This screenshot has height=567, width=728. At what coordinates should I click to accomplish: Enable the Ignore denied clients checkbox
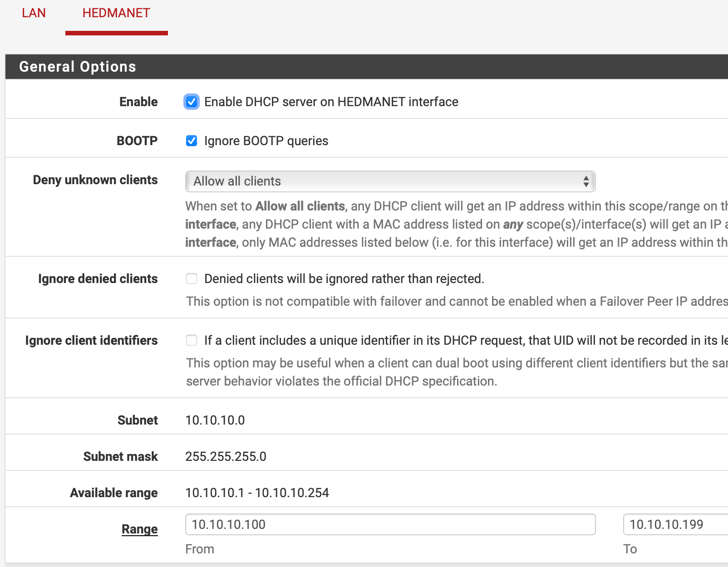[192, 279]
